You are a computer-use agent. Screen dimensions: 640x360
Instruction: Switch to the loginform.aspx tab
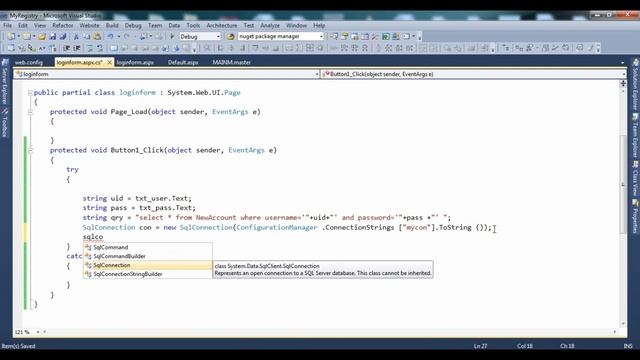click(x=135, y=62)
